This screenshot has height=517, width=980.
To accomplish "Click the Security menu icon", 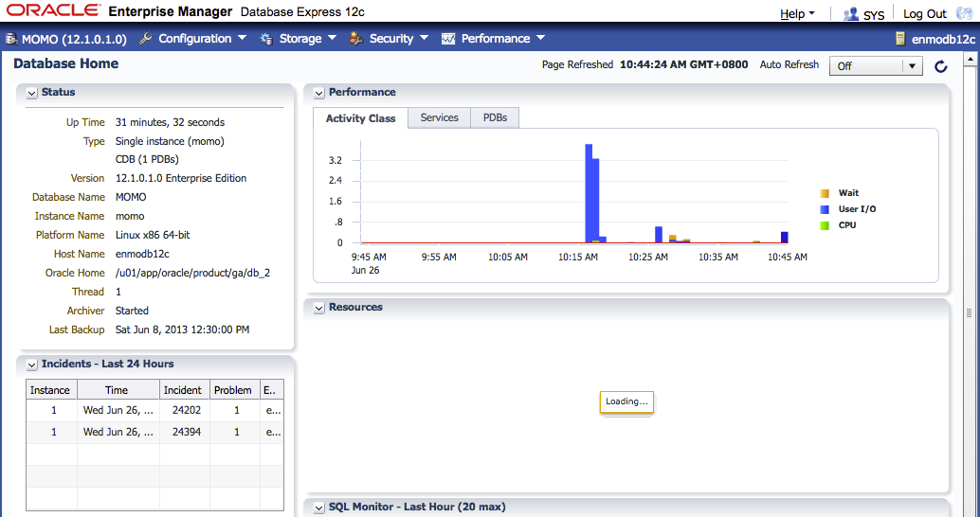I will pos(356,39).
